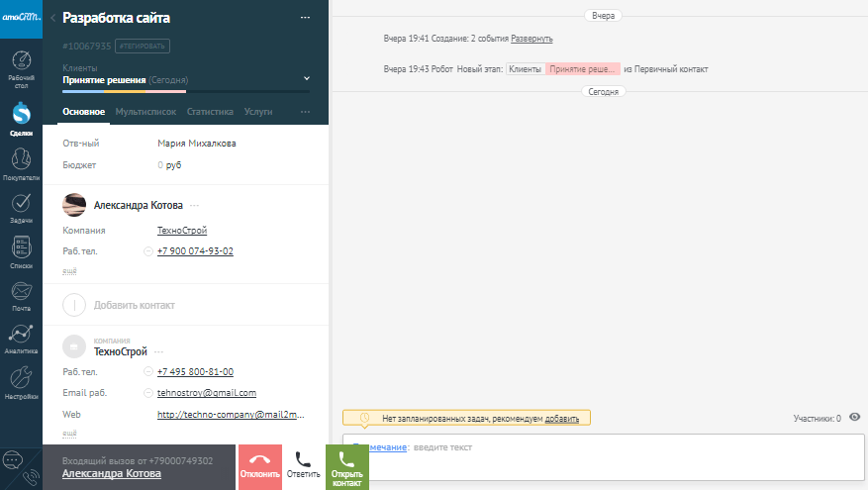This screenshot has width=868, height=490.
Task: Switch to Мультисписок tab
Action: point(145,112)
